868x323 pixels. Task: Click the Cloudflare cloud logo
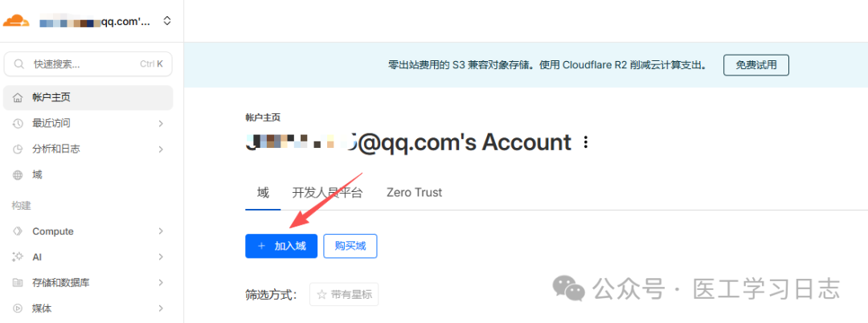pos(16,21)
